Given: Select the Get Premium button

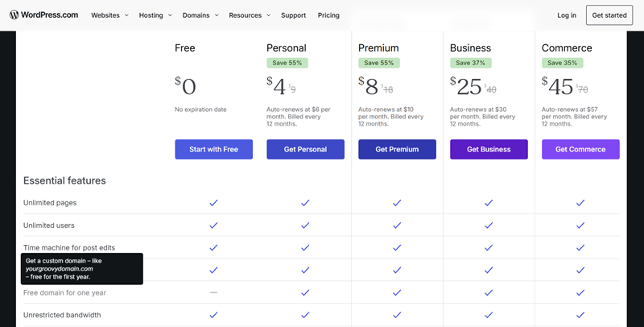Looking at the screenshot, I should click(x=397, y=149).
